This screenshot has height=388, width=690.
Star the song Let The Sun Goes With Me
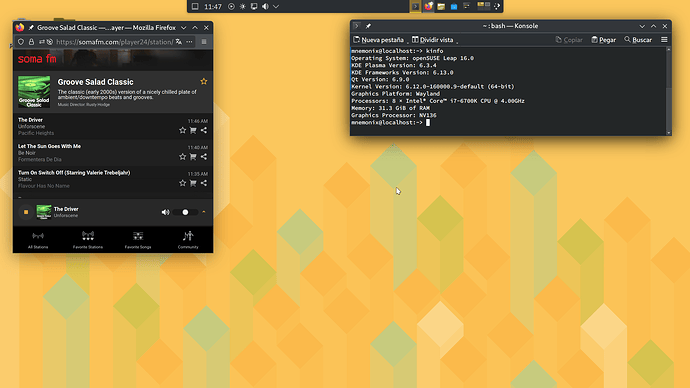tap(183, 157)
